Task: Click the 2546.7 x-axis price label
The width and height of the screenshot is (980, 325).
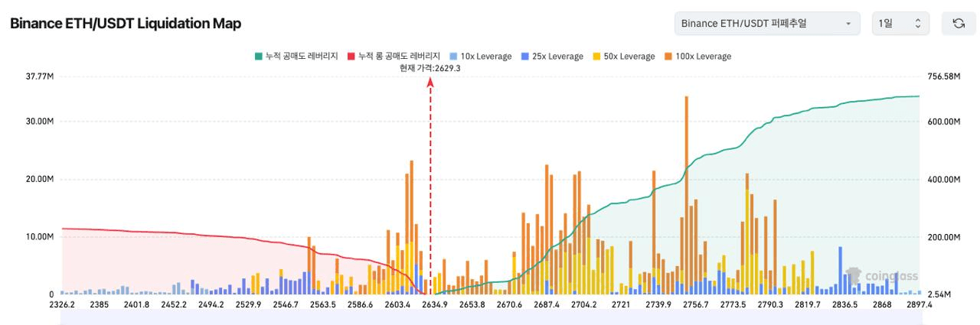Action: click(x=286, y=304)
